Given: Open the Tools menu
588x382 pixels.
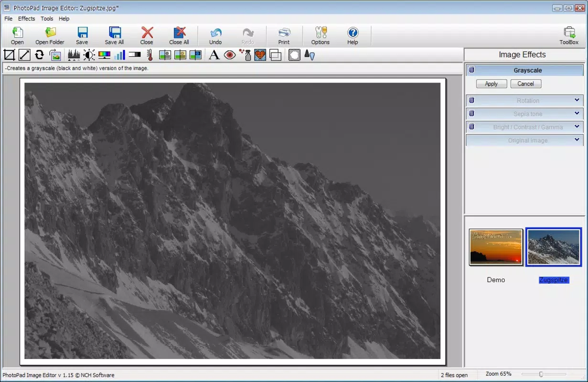Looking at the screenshot, I should tap(47, 19).
